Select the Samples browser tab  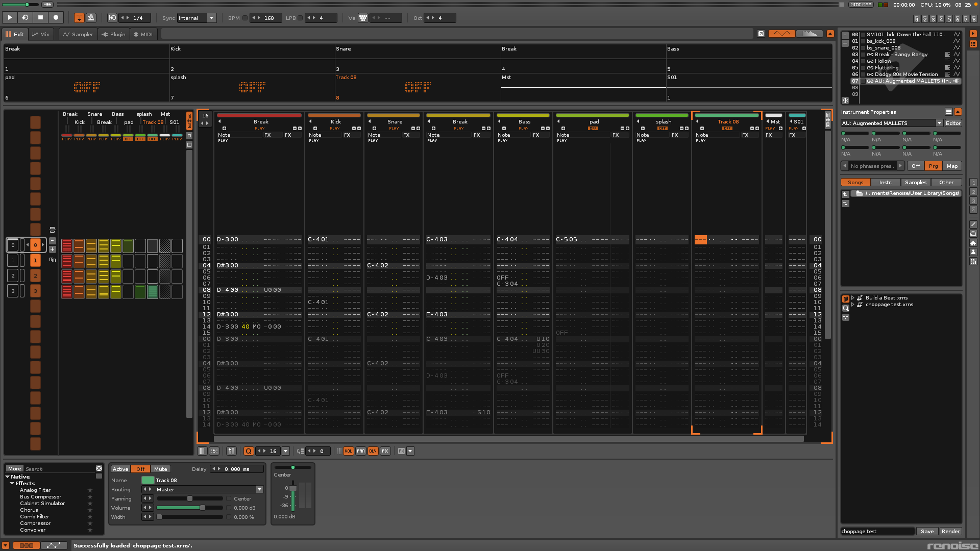coord(916,182)
